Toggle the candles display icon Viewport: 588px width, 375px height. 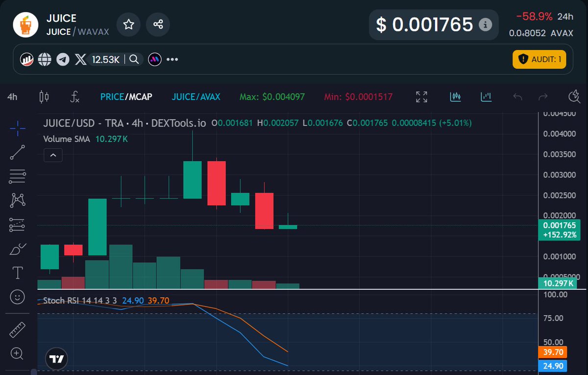coord(456,97)
